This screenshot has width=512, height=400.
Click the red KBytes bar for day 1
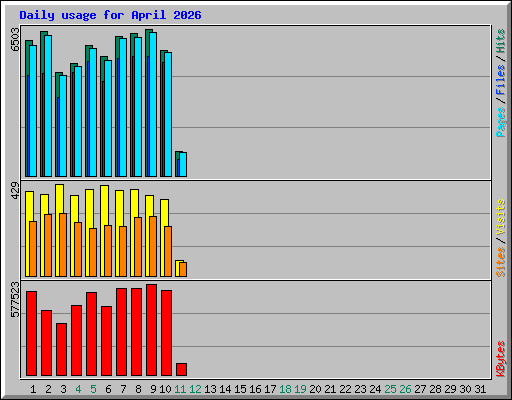(x=31, y=333)
